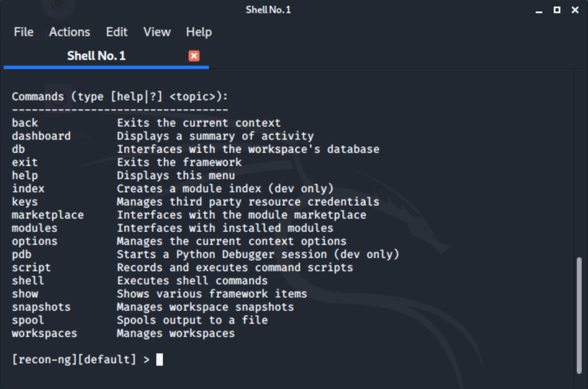Click the 'dashboard' command text

tap(41, 136)
